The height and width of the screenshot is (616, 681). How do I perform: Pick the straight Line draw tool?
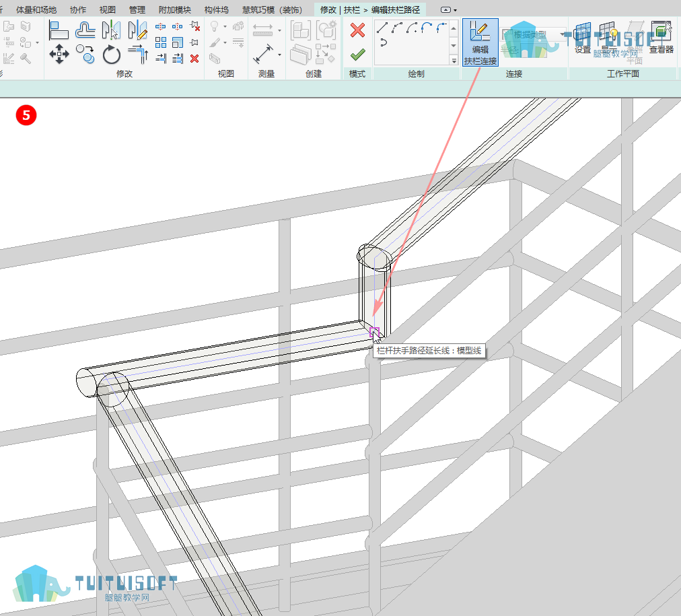[382, 28]
